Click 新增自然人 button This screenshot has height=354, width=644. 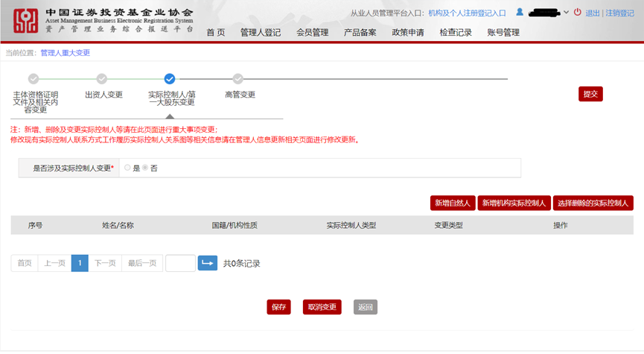453,203
